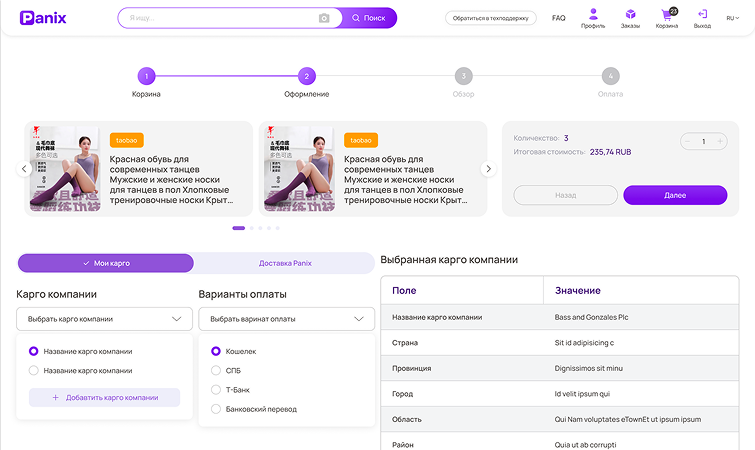Click the Область row label

click(x=407, y=419)
